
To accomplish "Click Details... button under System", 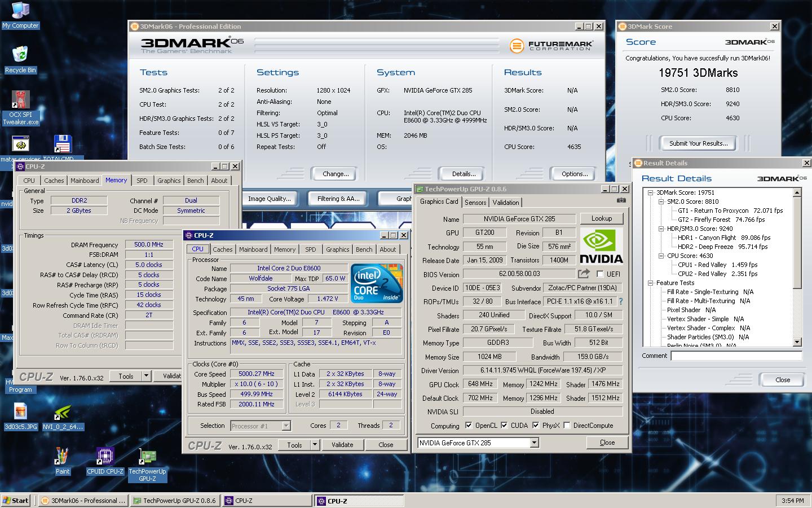I will (464, 174).
